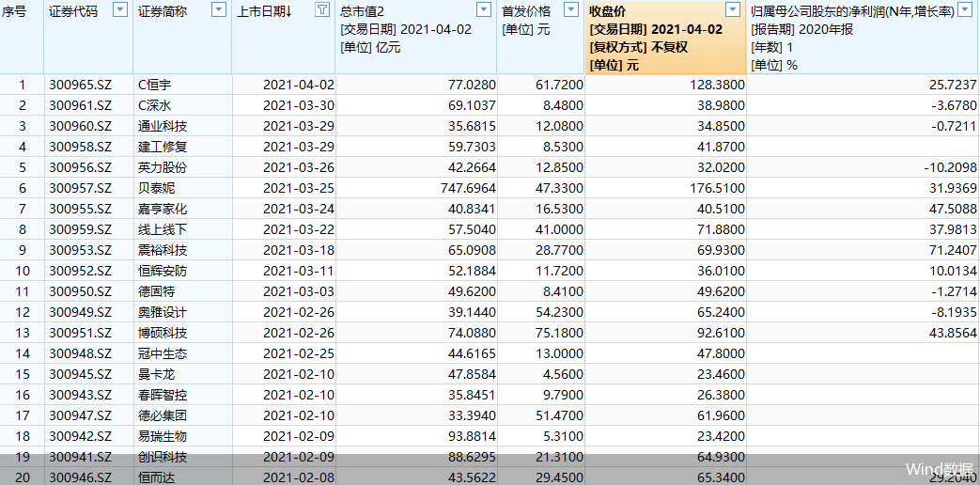Click stock name 博硕科技
Screen dimensions: 980x485
pos(163,333)
